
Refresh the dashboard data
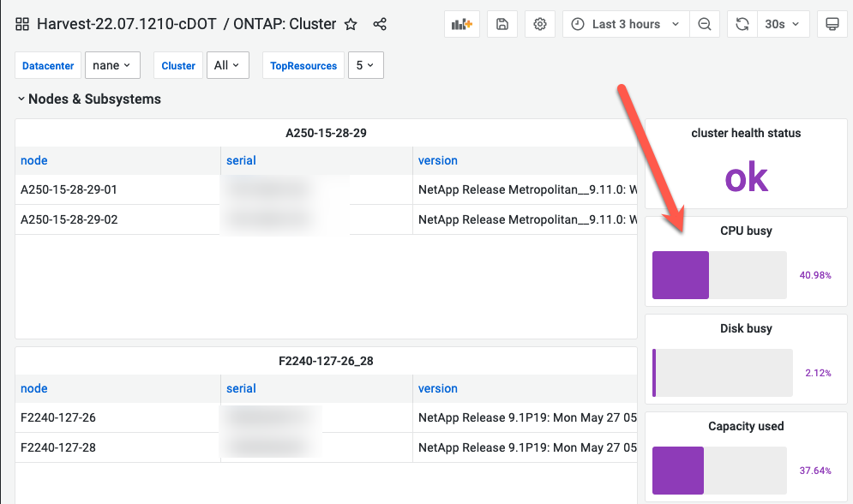pos(742,24)
